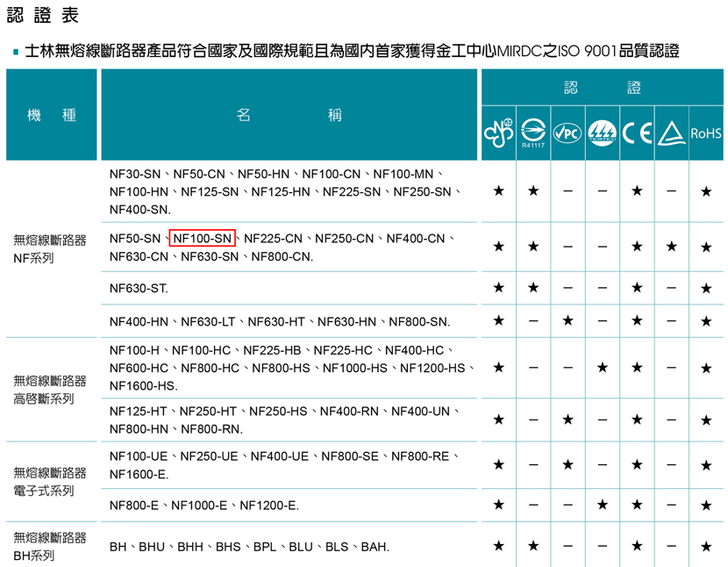This screenshot has width=728, height=567.
Task: Click the R41117 star in the BH row
Action: (x=533, y=546)
